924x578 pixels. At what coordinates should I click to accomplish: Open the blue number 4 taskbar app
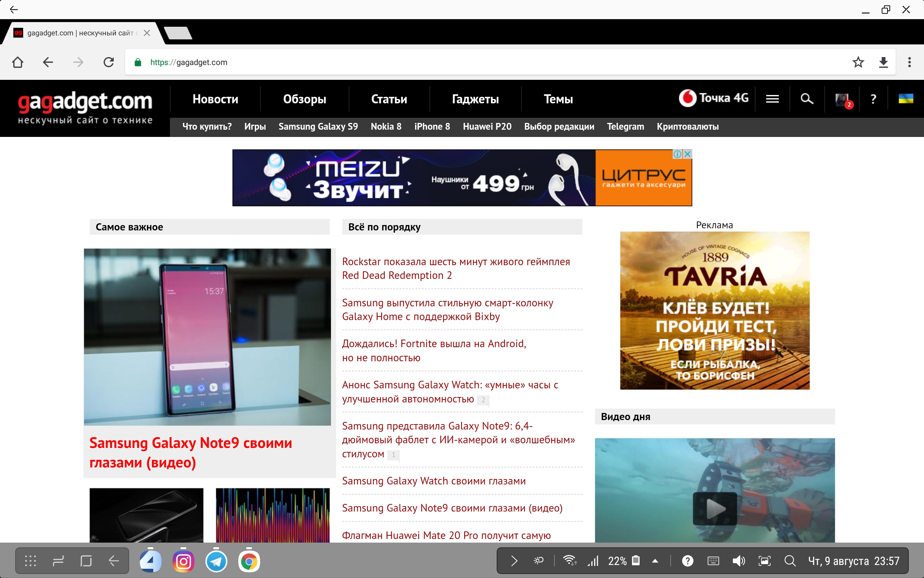coord(151,561)
